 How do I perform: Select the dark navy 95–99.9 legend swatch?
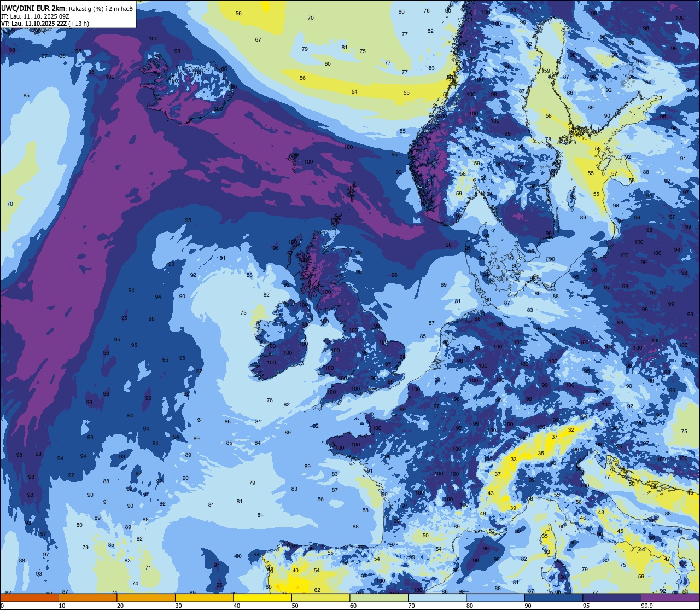tap(612, 598)
